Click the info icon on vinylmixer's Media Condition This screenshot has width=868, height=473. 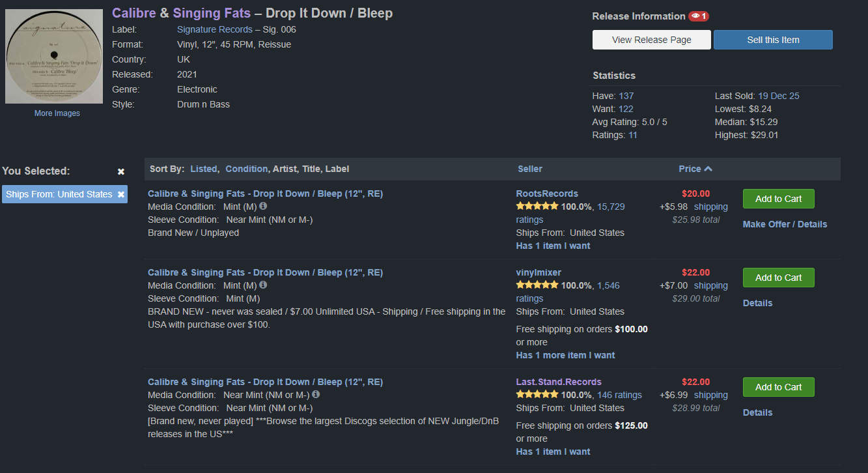[263, 285]
